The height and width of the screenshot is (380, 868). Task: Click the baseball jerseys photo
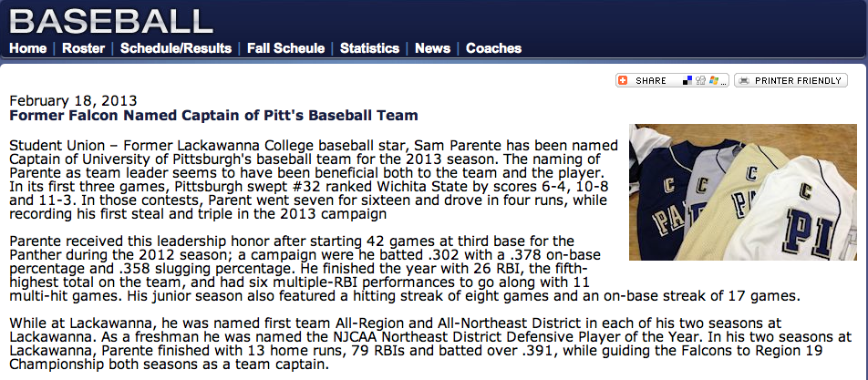pos(738,191)
